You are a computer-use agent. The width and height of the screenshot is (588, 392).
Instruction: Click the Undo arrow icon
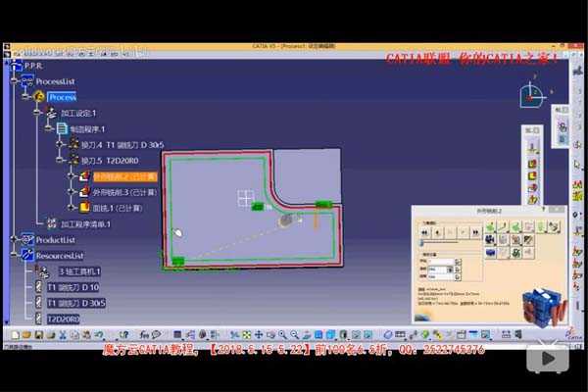click(x=99, y=334)
